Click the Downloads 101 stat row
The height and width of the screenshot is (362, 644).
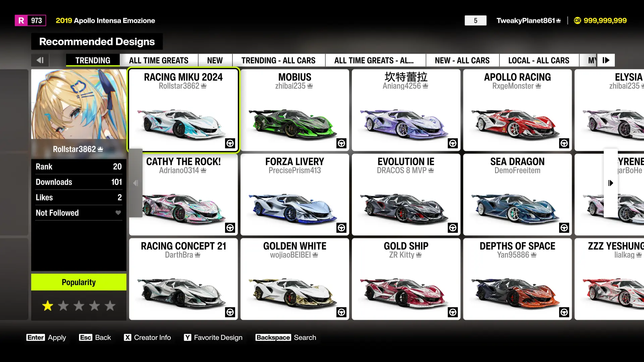(79, 182)
